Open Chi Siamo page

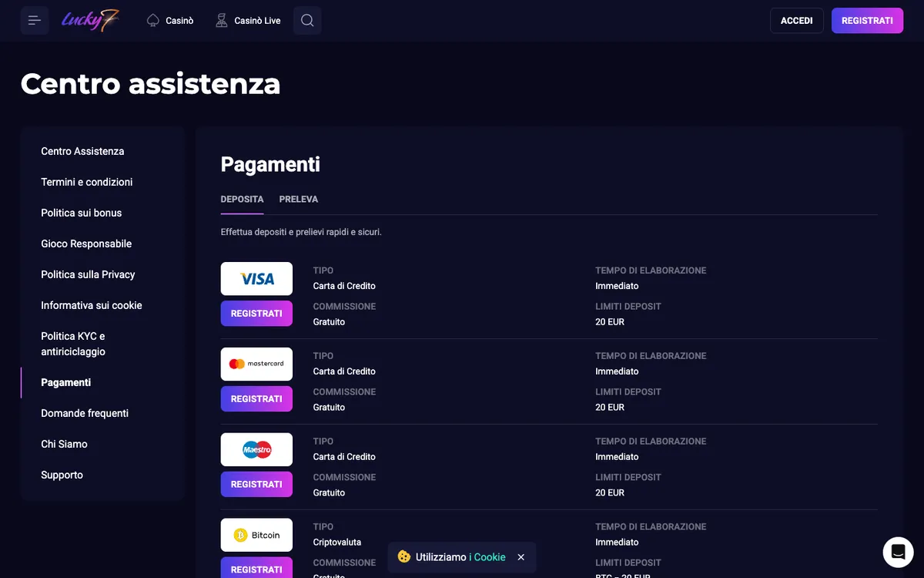tap(64, 444)
